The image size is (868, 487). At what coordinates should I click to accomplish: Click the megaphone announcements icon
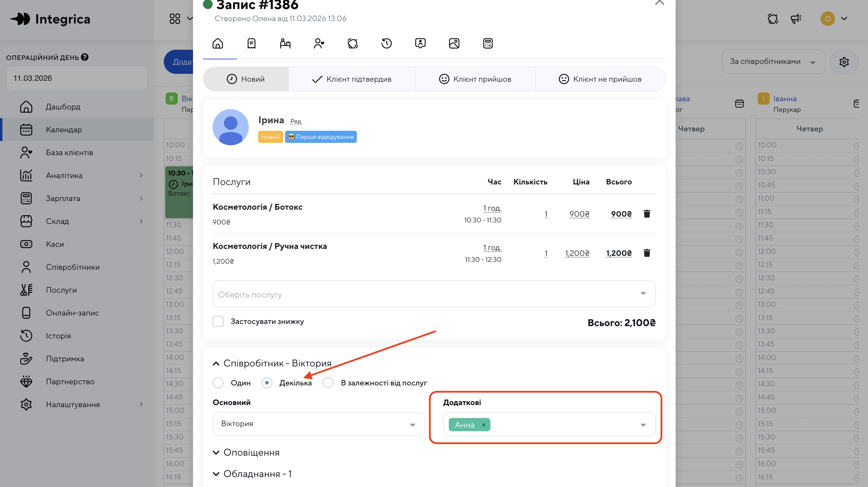tap(796, 19)
